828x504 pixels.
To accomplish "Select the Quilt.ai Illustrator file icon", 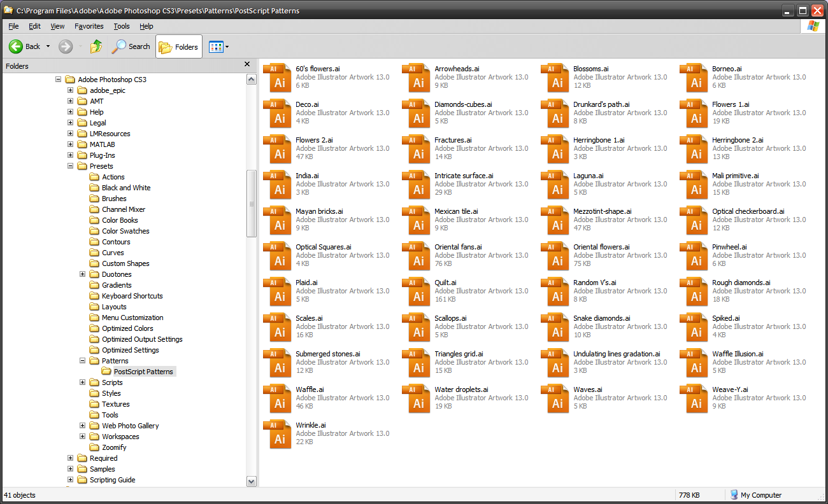I will coord(417,291).
